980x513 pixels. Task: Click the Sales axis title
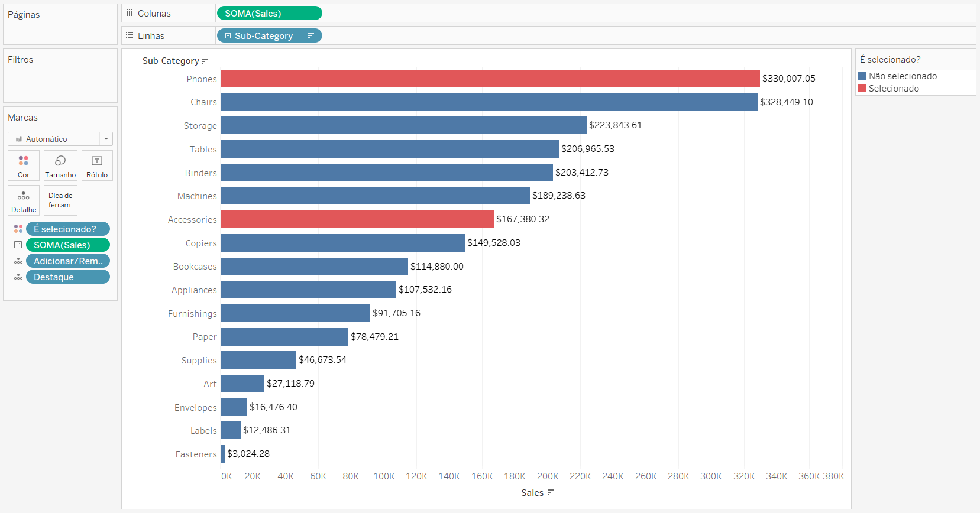[532, 492]
